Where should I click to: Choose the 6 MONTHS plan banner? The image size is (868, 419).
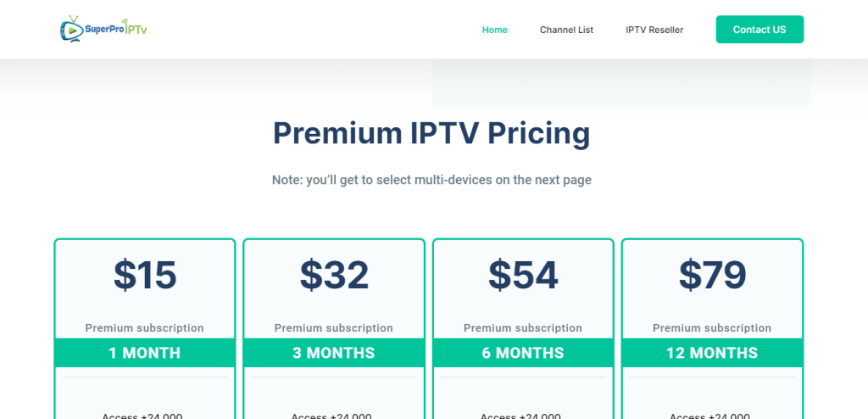(x=523, y=353)
